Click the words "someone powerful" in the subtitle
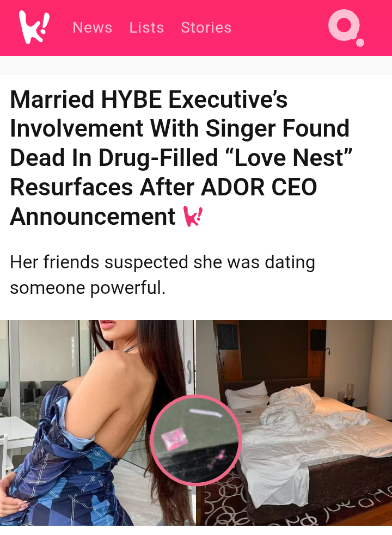392x535 pixels. click(88, 287)
